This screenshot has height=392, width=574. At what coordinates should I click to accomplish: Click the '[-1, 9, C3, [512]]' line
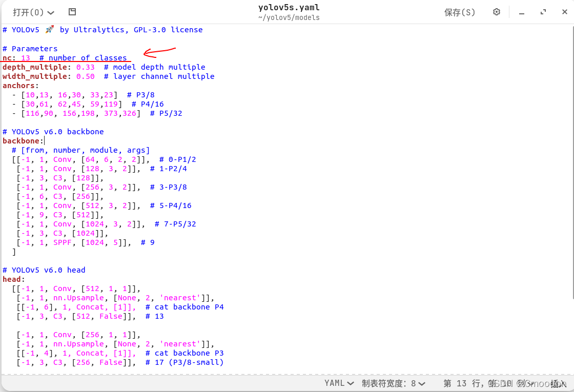tap(60, 215)
